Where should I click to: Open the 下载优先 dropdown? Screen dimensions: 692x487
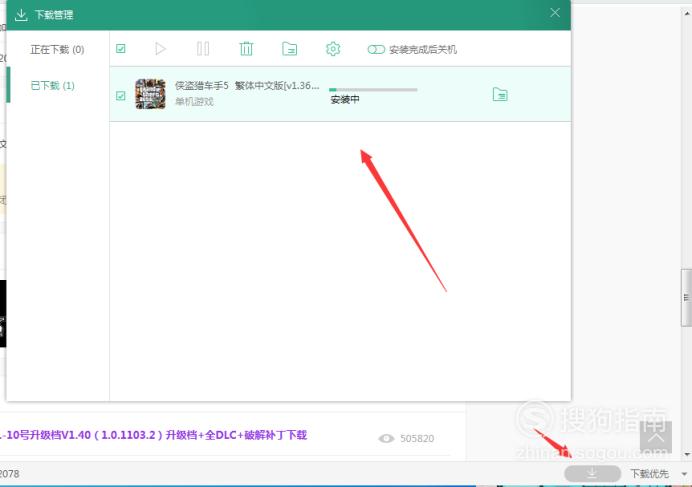click(658, 474)
